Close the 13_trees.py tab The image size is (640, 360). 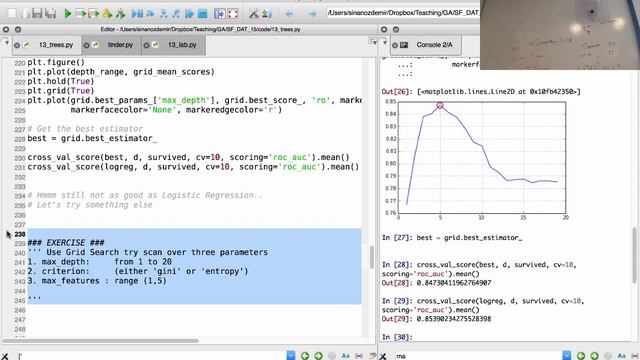[x=17, y=45]
